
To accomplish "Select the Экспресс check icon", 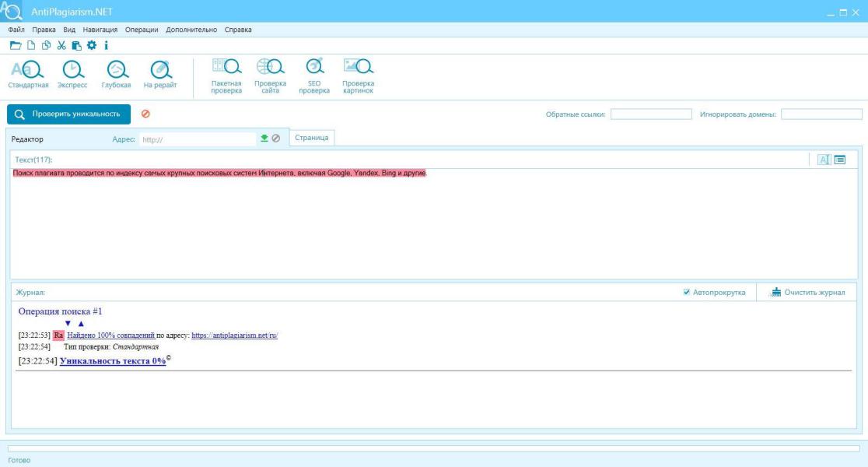I will (x=72, y=74).
